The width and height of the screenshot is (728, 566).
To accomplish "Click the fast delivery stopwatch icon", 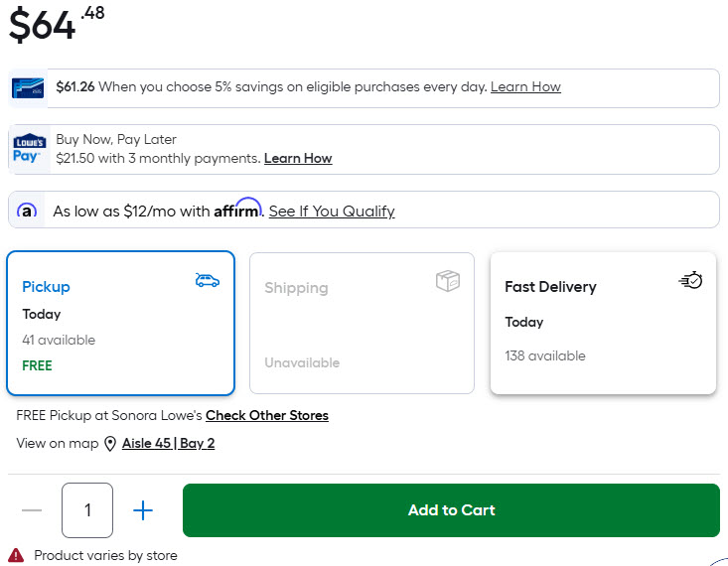I will (690, 281).
